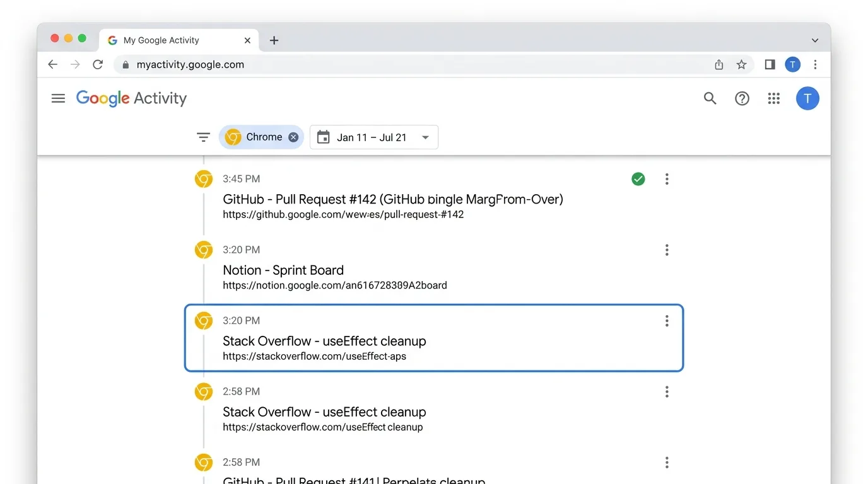Image resolution: width=868 pixels, height=484 pixels.
Task: Open 3:20 PM Stack Overflow useEffect cleanup link
Action: 324,341
